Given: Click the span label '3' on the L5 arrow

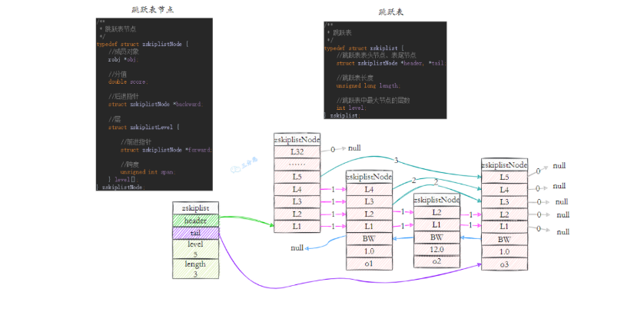Looking at the screenshot, I should point(397,160).
